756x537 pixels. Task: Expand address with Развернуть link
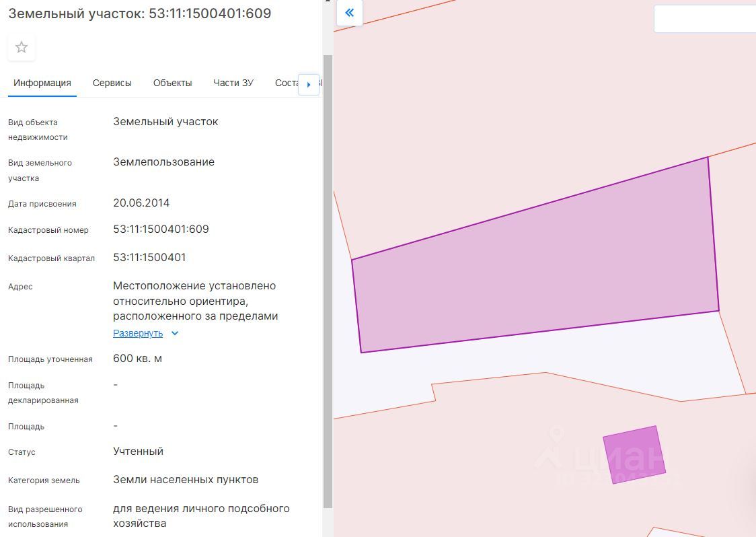pyautogui.click(x=138, y=333)
